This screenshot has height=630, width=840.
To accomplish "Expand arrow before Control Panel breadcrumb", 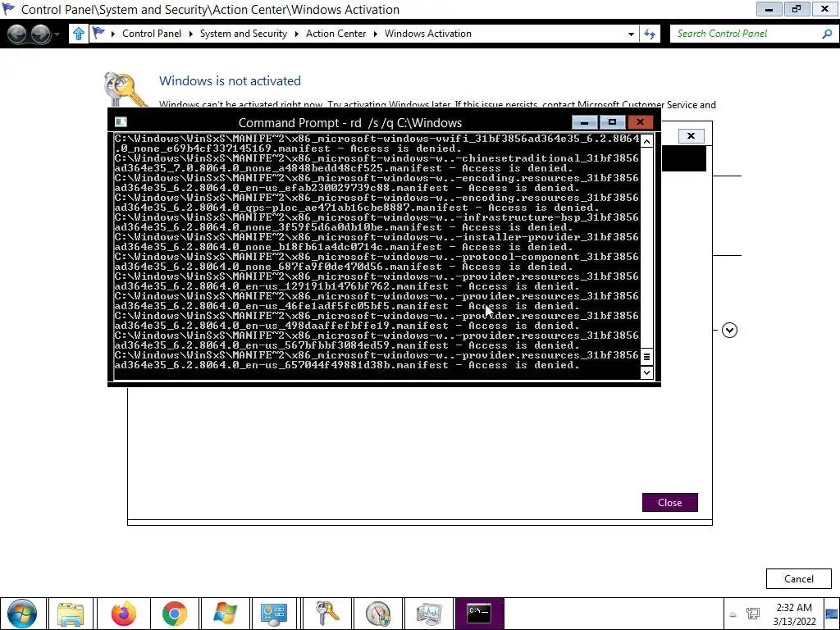I will click(x=113, y=34).
